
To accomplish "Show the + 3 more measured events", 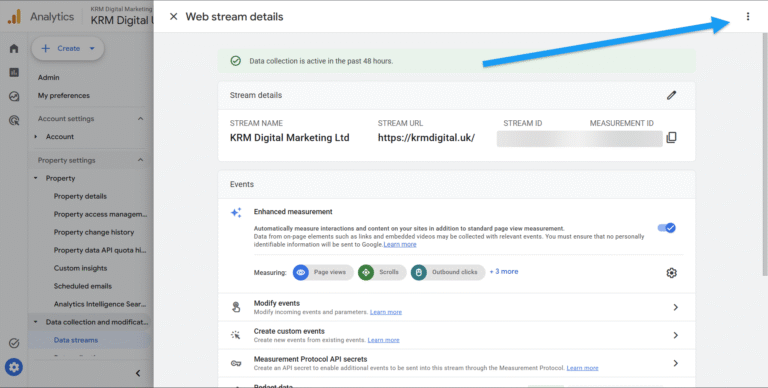I will point(504,271).
